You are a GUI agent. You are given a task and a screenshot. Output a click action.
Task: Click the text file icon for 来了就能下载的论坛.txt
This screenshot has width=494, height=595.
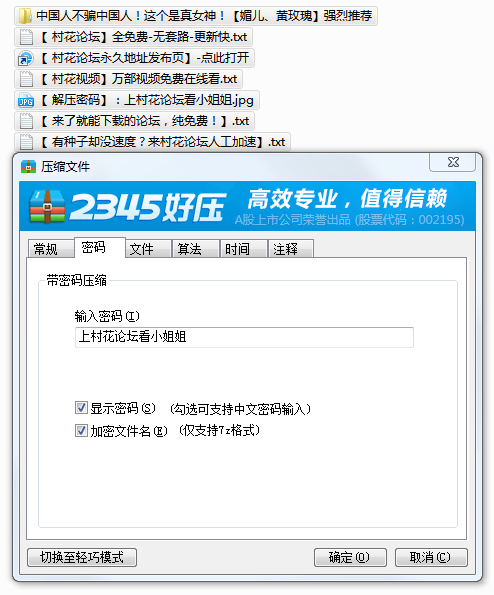(26, 121)
